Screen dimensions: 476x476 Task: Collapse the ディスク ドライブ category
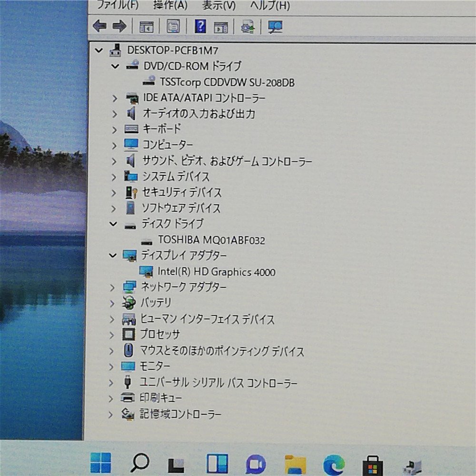[x=113, y=224]
